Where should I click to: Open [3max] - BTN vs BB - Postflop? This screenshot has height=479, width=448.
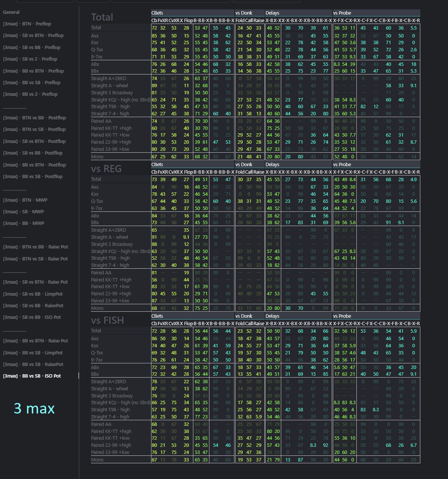coord(34,118)
